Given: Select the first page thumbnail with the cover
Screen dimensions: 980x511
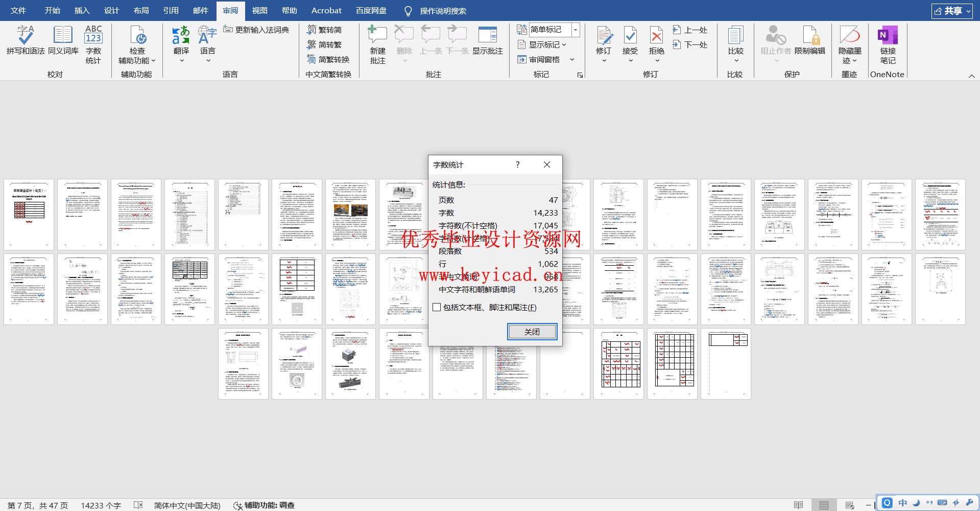Looking at the screenshot, I should (29, 215).
